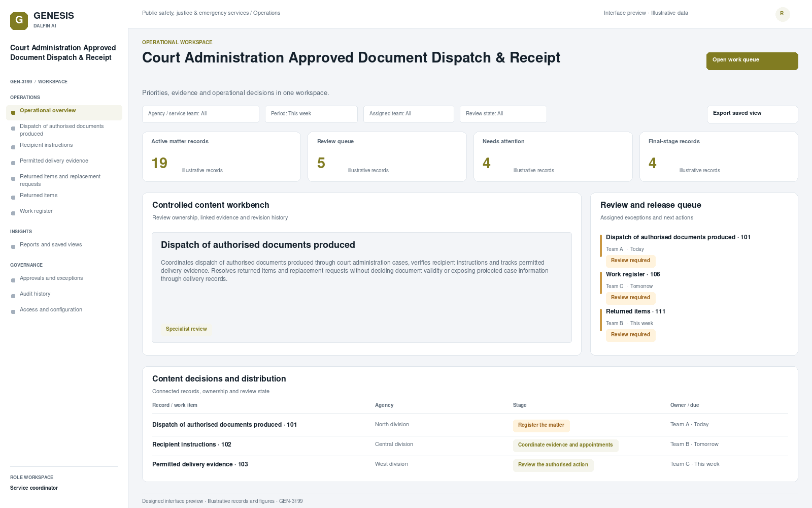
Task: Open table row Recipient instructions · 102
Action: pyautogui.click(x=470, y=445)
